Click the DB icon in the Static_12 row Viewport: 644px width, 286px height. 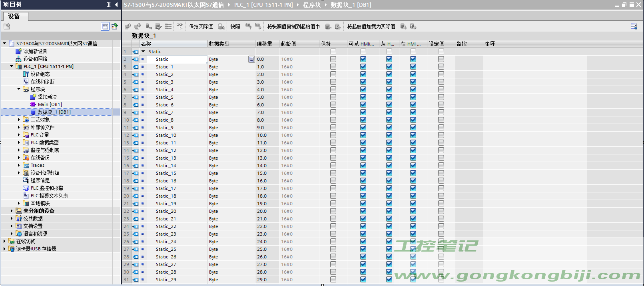[x=136, y=150]
